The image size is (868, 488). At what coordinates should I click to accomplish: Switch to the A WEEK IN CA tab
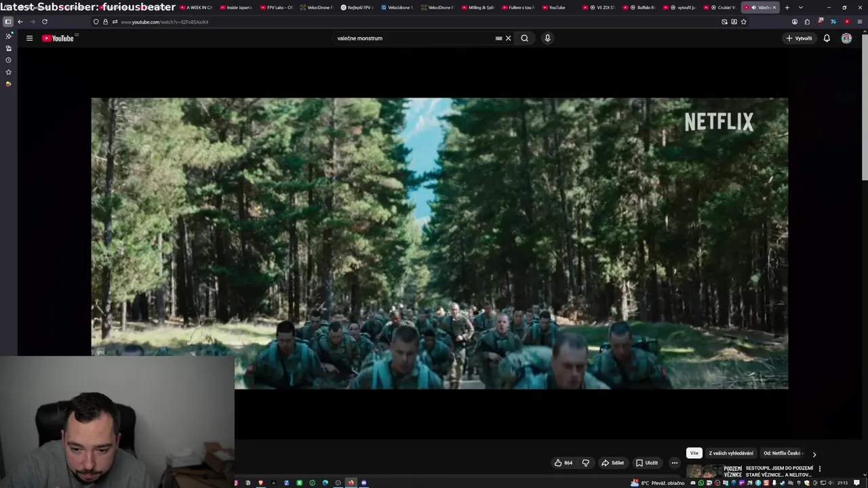[196, 7]
